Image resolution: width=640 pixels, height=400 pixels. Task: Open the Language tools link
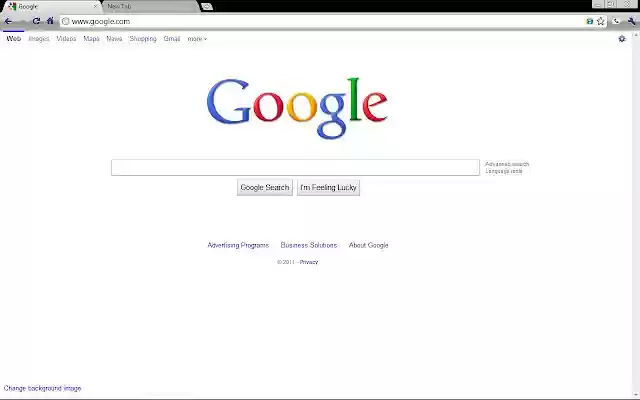[x=504, y=171]
